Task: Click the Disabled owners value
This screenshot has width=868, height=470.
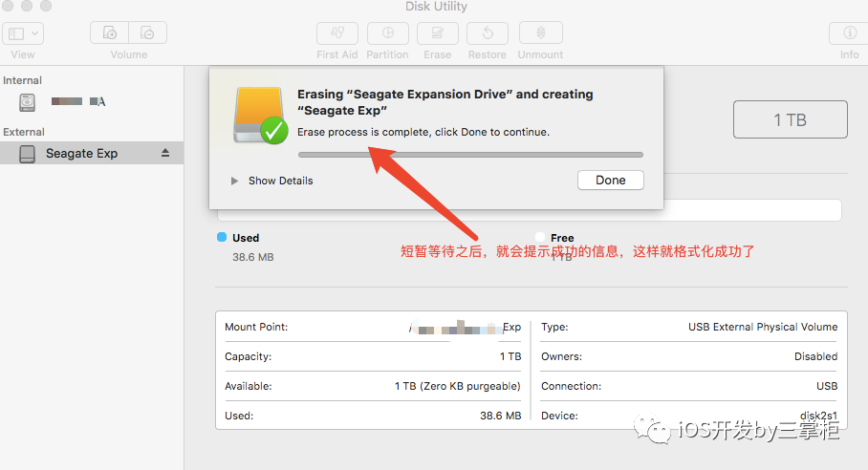Action: (x=816, y=356)
